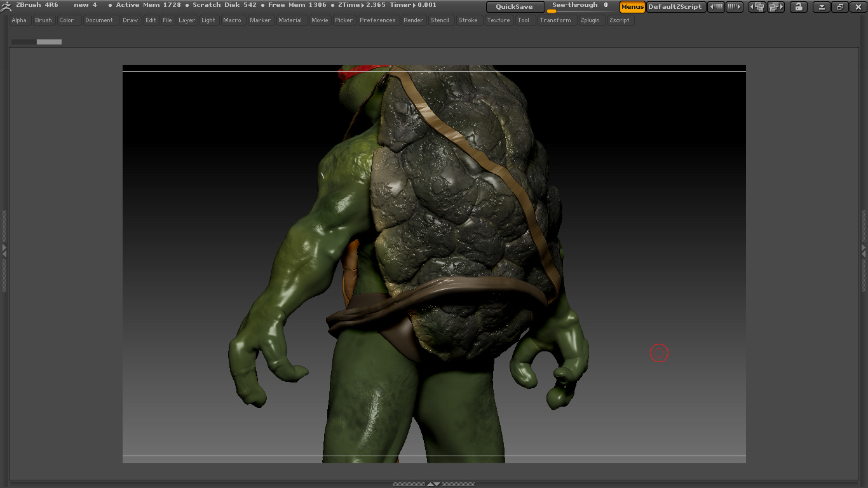Open the Layer menu
Screen dimensions: 868x488
(x=187, y=20)
